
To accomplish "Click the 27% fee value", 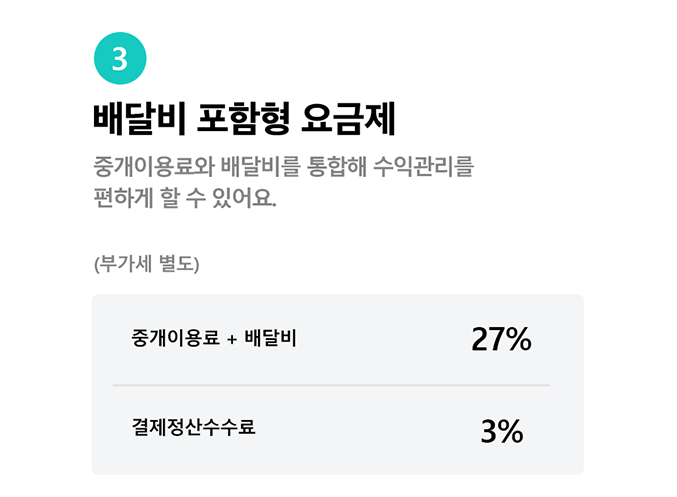I will coord(501,339).
